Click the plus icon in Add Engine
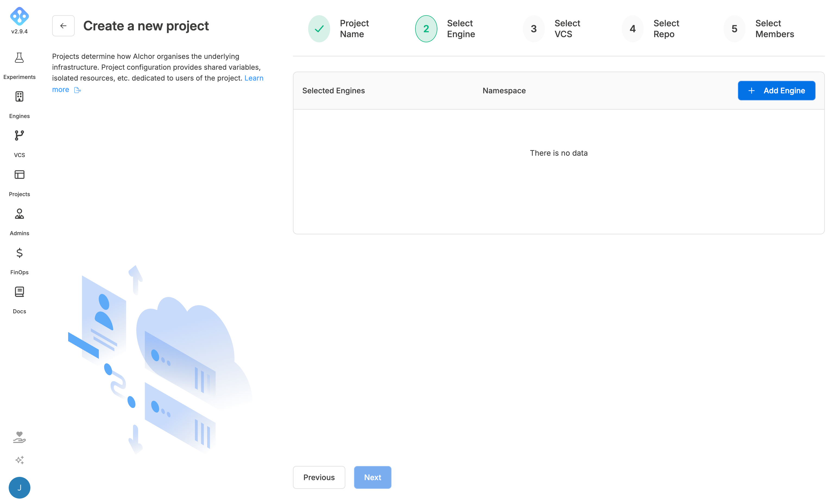 coord(752,91)
